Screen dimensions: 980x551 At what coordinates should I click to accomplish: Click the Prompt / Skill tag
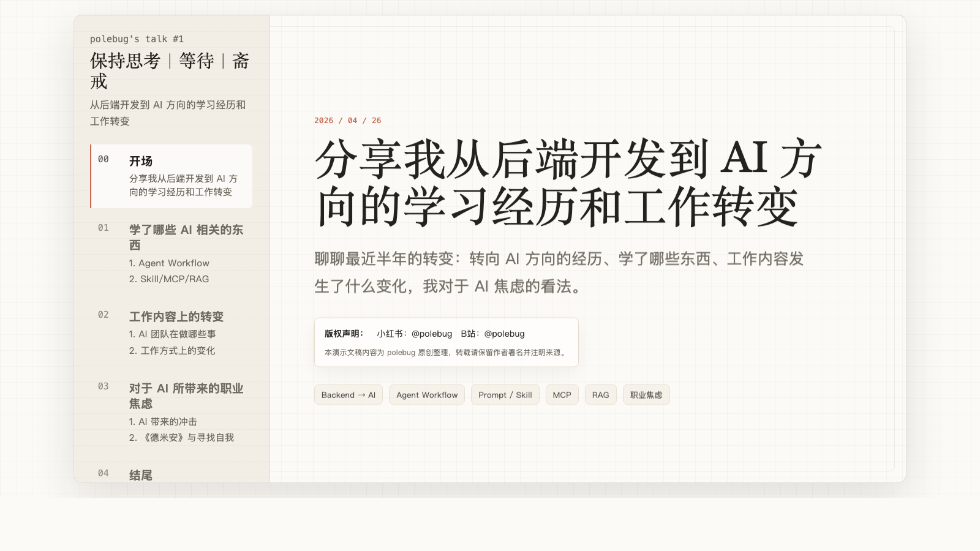click(x=505, y=394)
